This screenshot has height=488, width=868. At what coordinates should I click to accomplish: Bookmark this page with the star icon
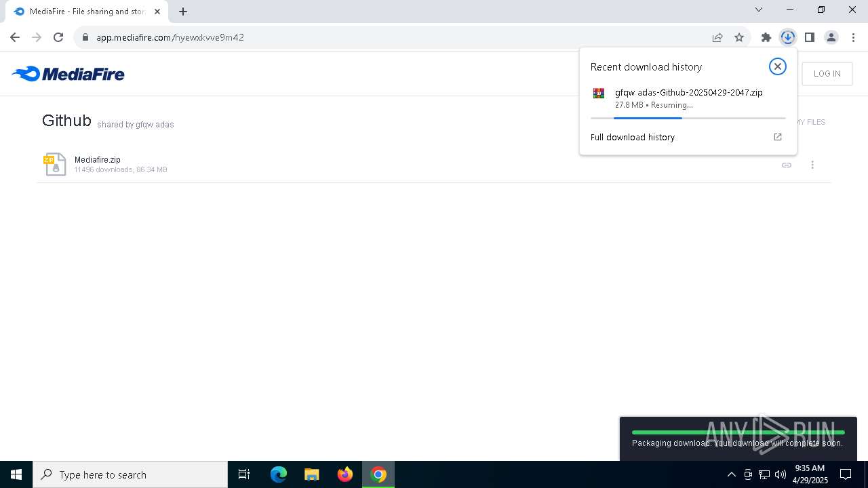(739, 37)
